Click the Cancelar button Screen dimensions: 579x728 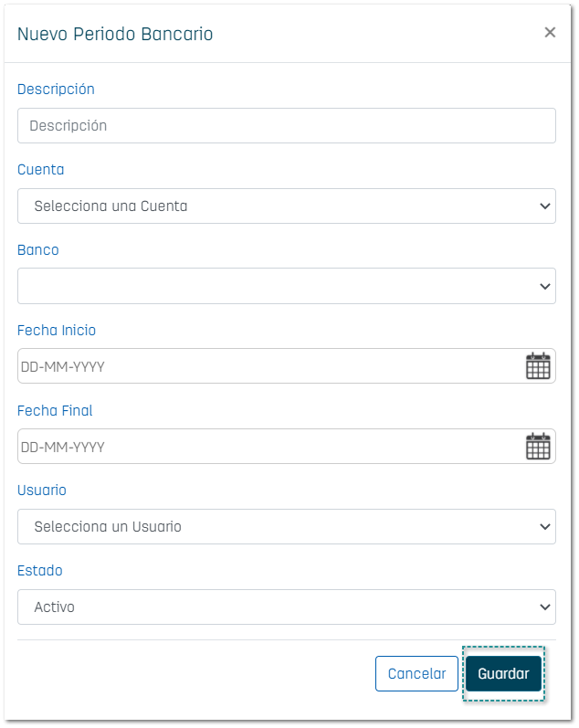coord(416,674)
